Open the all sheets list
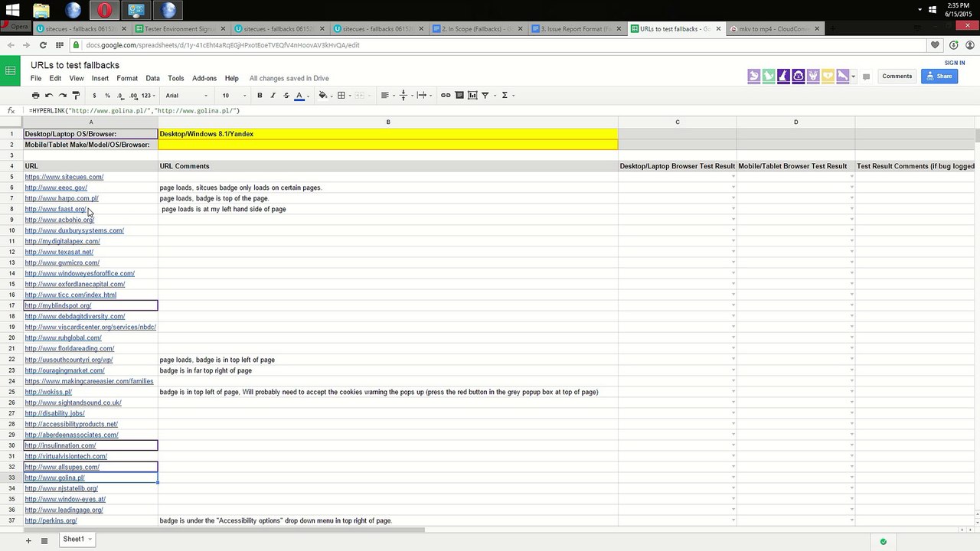 click(44, 540)
